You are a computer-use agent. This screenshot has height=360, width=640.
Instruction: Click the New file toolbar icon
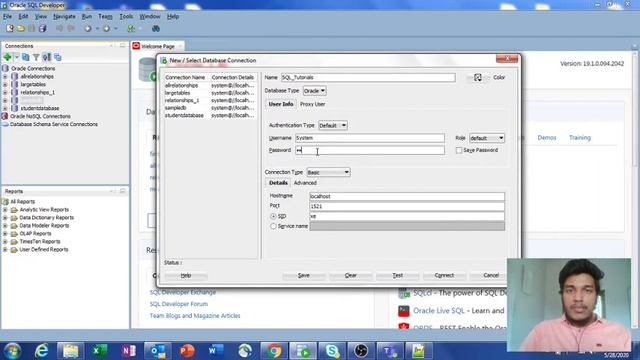[x=10, y=29]
